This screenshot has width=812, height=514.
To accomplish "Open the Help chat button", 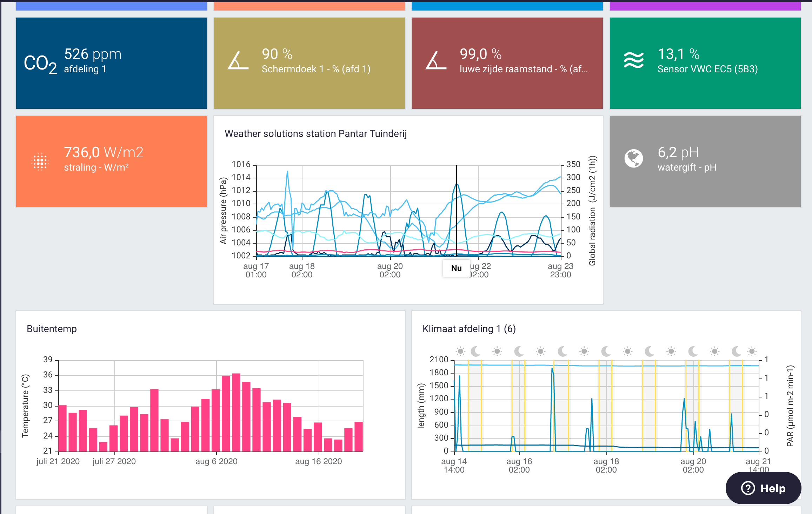I will tap(763, 488).
